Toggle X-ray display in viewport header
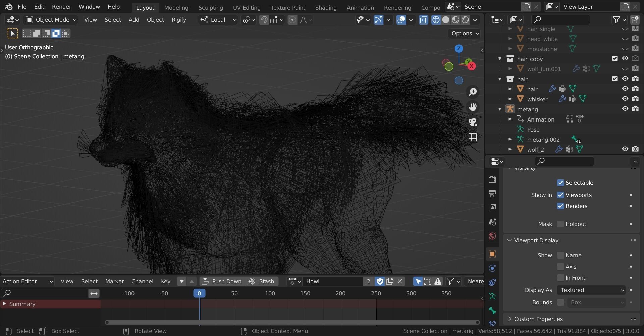Screen dimensions: 644x336 (x=423, y=20)
